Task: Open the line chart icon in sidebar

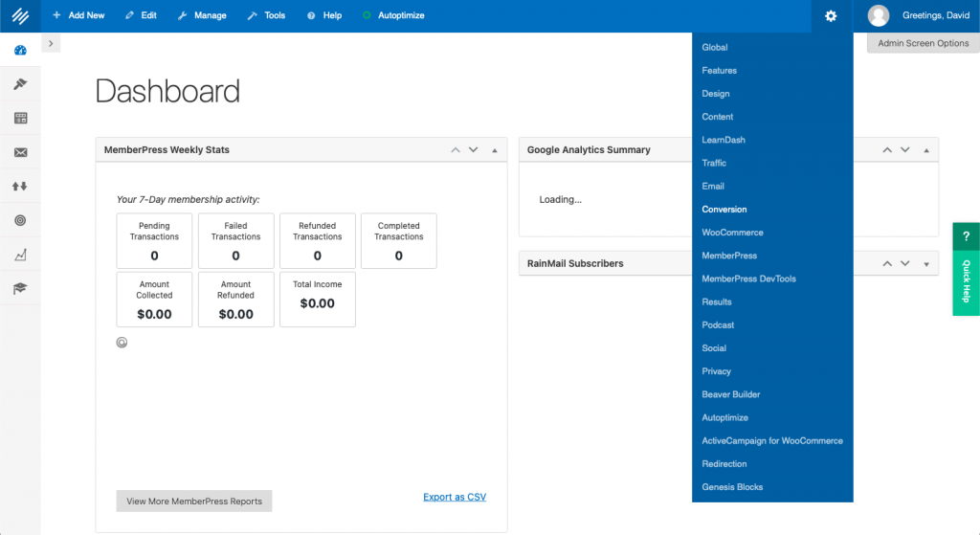Action: [x=20, y=255]
